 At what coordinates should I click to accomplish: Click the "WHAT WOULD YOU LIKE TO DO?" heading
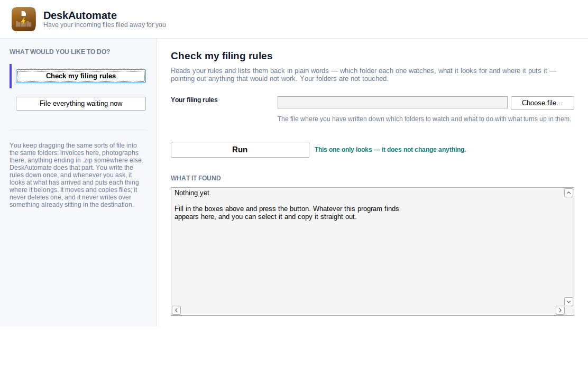(60, 52)
